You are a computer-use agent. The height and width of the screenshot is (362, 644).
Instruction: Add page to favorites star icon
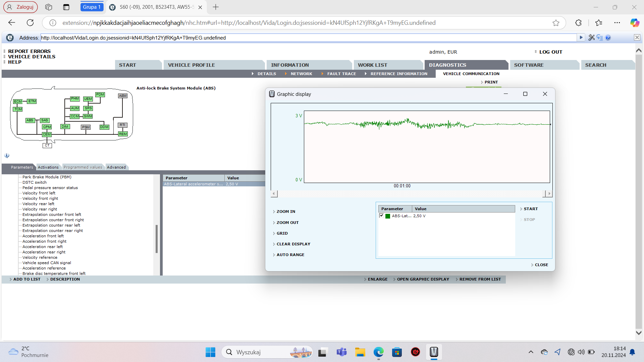pyautogui.click(x=556, y=23)
